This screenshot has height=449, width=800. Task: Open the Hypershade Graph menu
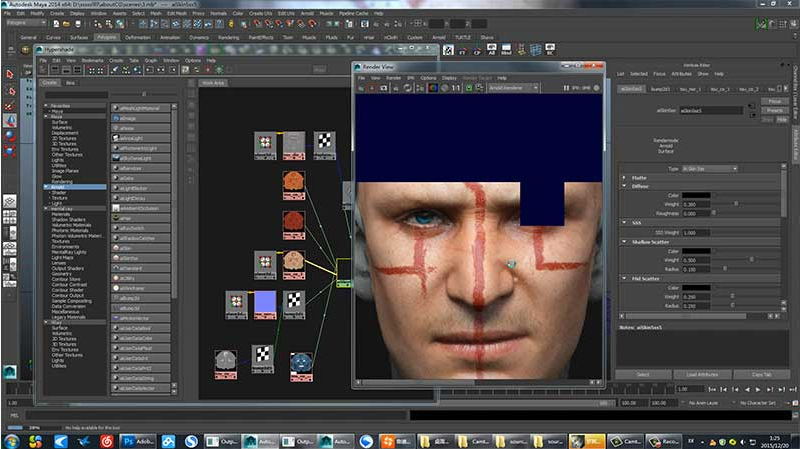point(151,60)
